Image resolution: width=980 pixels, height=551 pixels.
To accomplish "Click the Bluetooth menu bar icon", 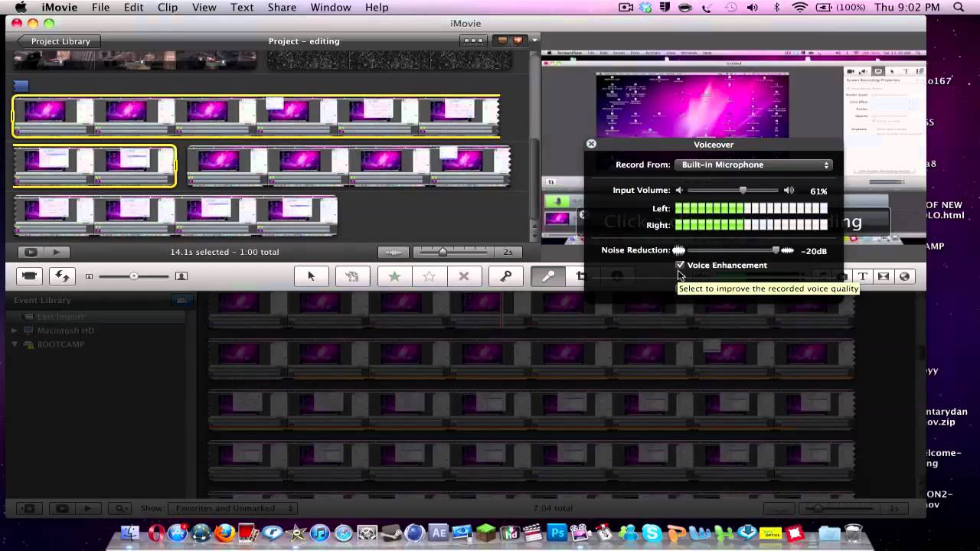I will [x=777, y=7].
